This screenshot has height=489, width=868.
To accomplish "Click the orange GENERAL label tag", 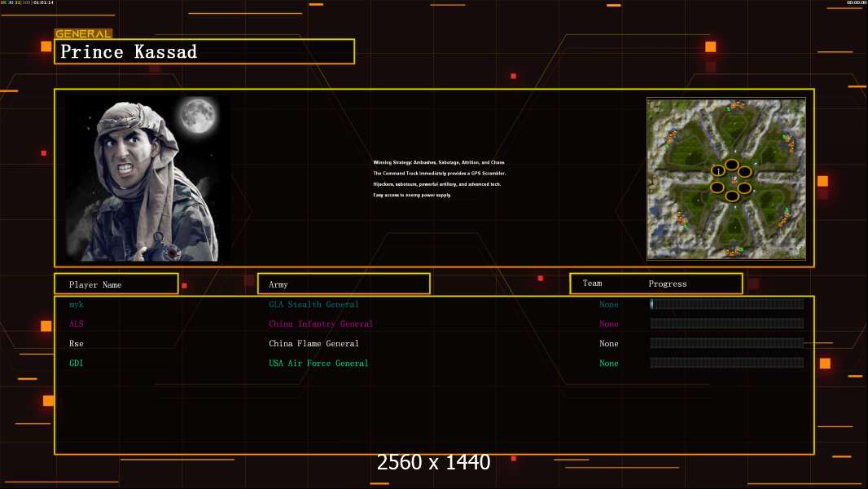I will (x=84, y=33).
